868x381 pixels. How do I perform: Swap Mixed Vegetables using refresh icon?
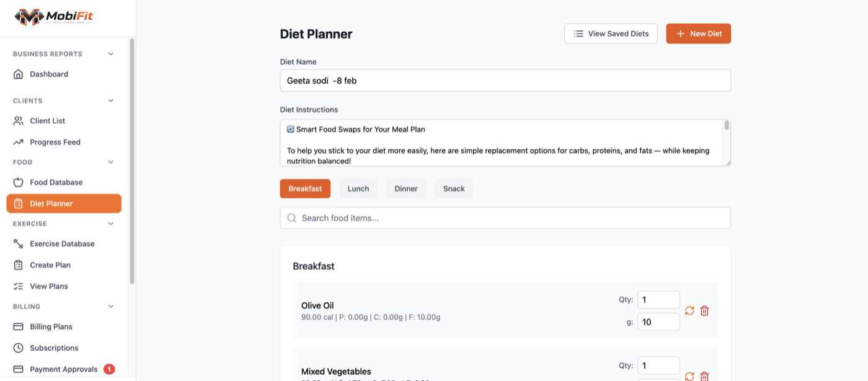689,376
